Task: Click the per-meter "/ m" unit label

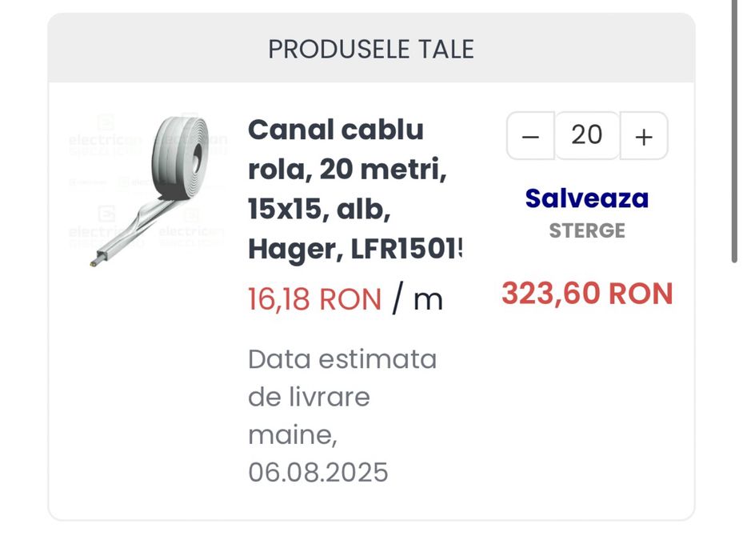Action: (x=417, y=299)
